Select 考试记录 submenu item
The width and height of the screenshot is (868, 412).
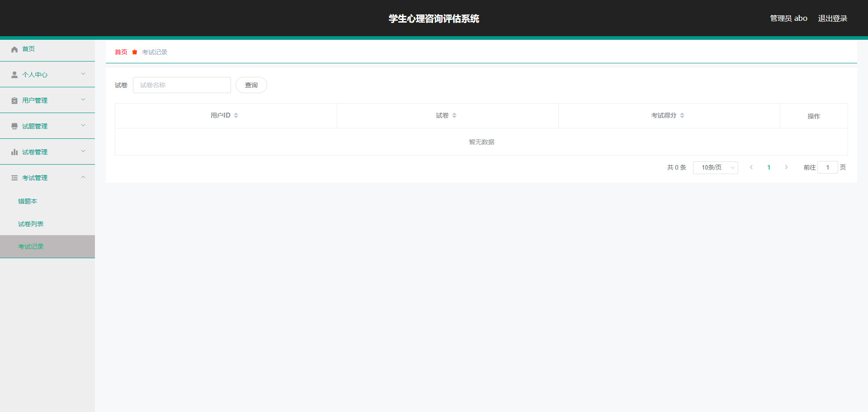coord(47,246)
